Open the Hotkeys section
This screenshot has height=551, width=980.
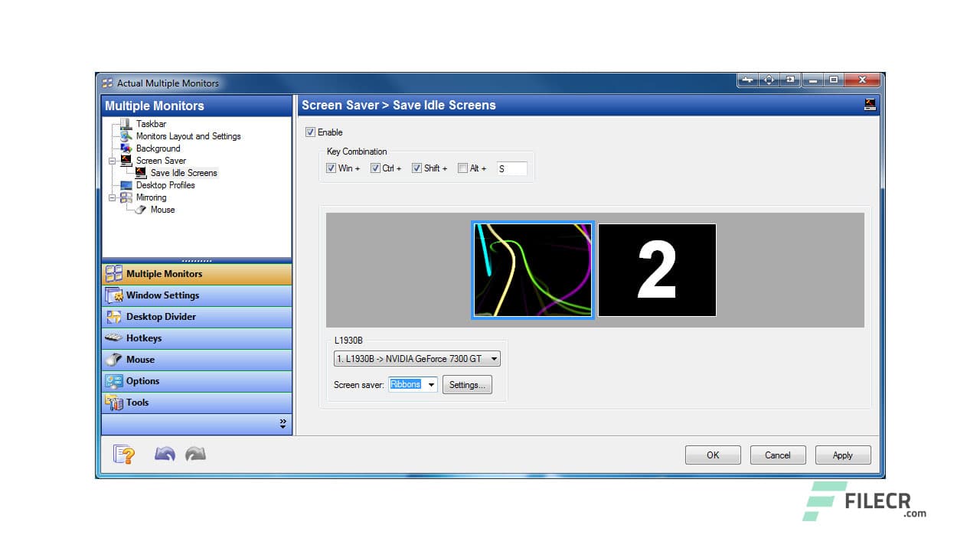coord(197,338)
